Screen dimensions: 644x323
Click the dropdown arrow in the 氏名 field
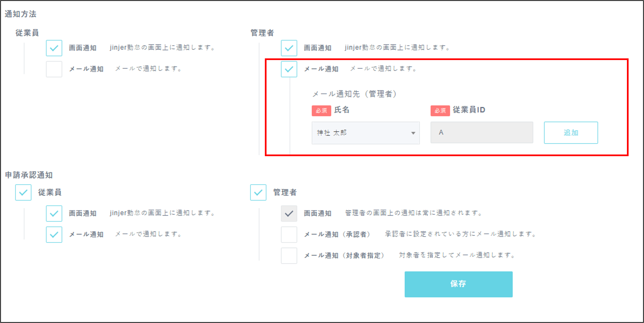(x=413, y=133)
